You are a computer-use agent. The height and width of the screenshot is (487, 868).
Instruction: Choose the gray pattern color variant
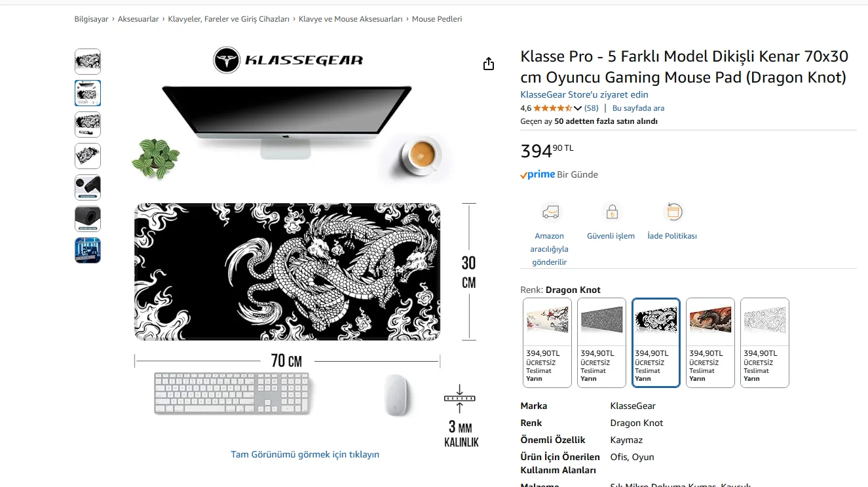pos(601,343)
